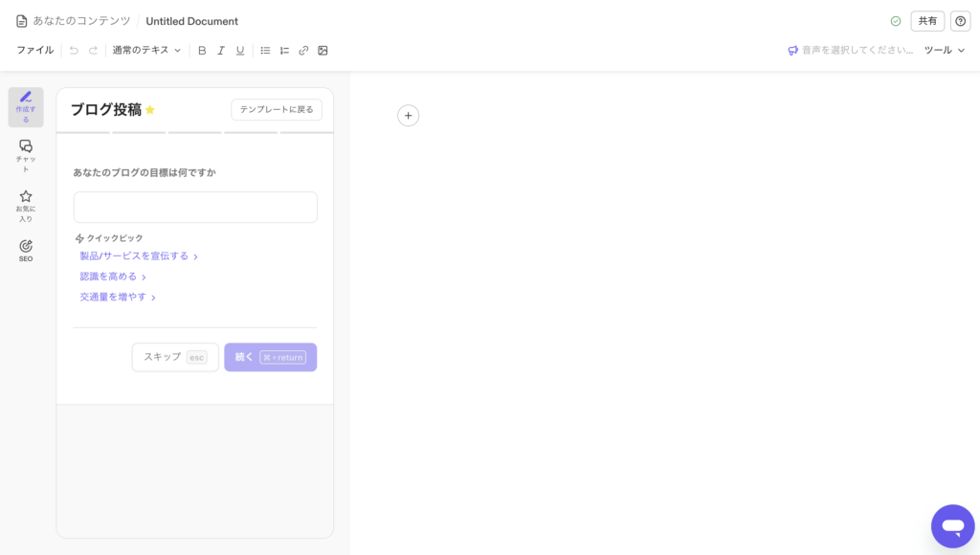
Task: Open the ツール dropdown menu
Action: click(x=944, y=51)
